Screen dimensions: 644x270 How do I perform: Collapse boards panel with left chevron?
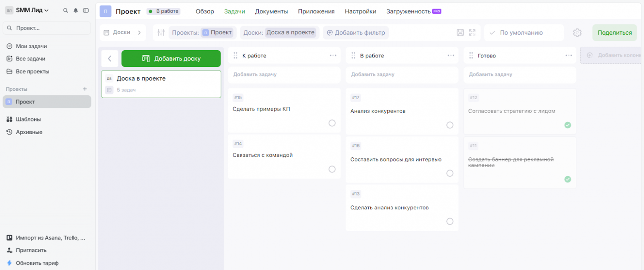pyautogui.click(x=110, y=59)
